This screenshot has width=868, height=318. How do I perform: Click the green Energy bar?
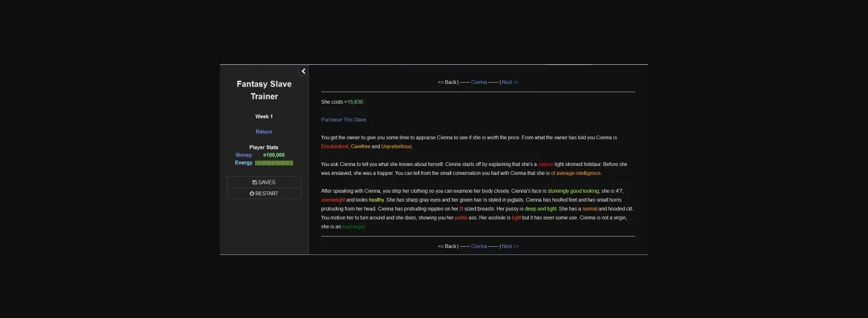coord(274,163)
